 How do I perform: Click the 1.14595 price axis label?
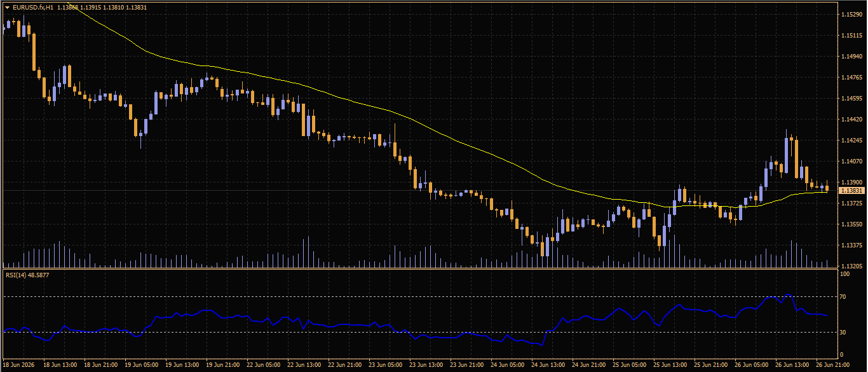(x=851, y=98)
